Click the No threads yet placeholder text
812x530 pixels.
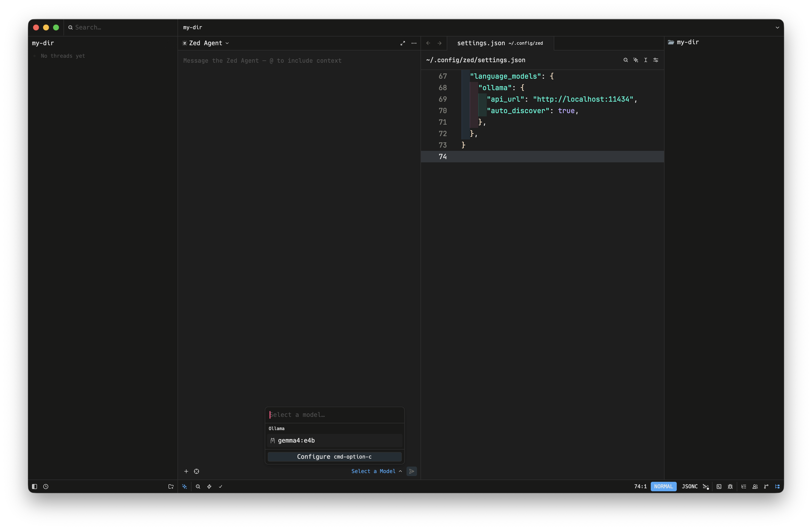tap(63, 56)
